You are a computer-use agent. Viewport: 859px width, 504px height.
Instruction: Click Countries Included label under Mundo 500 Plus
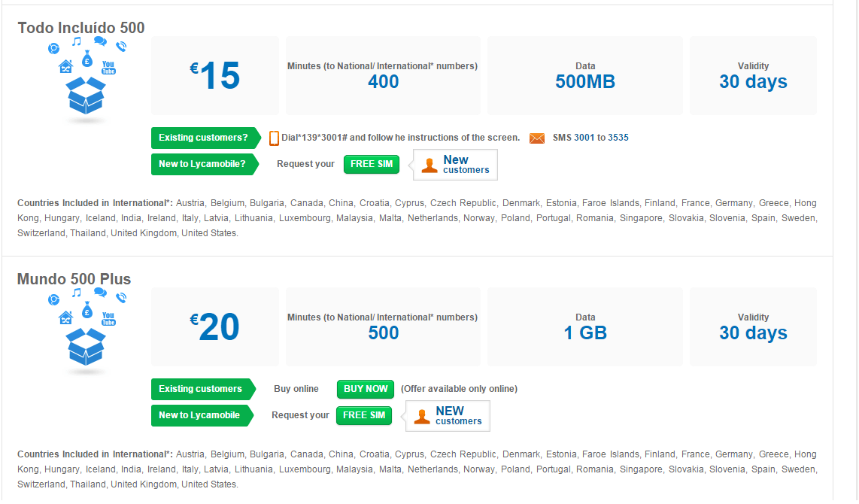[96, 454]
